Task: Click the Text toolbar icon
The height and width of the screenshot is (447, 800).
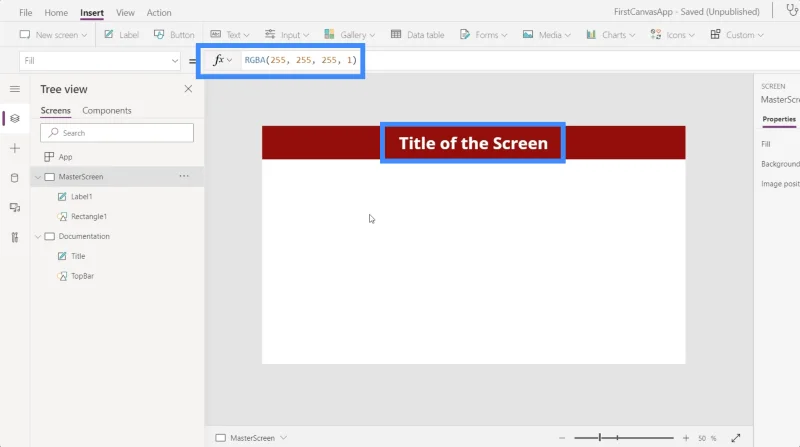Action: (216, 34)
